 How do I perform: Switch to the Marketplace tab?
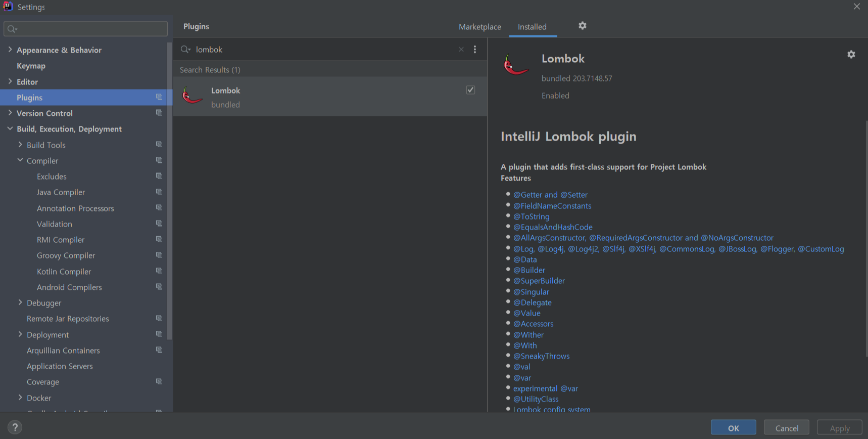tap(479, 27)
